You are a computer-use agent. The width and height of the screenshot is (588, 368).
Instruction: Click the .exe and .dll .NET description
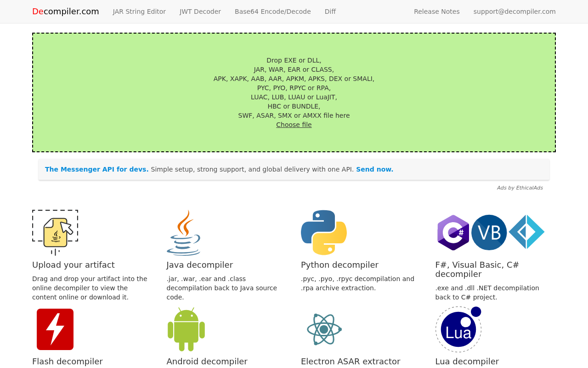(487, 293)
